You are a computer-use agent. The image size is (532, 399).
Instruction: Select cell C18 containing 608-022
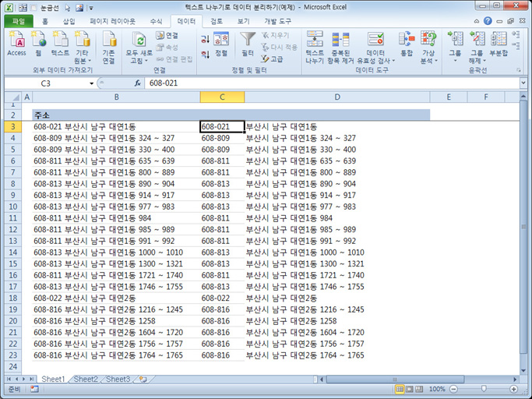click(x=222, y=298)
